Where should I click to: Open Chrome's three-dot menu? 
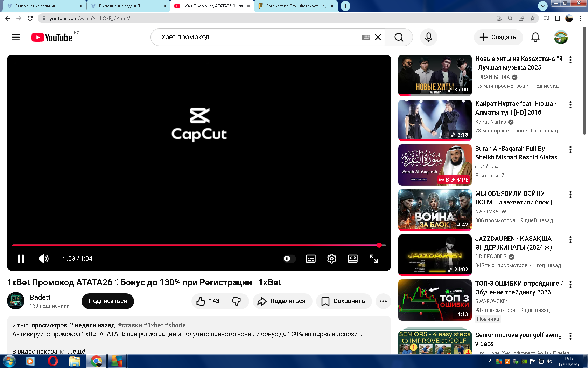click(x=581, y=18)
